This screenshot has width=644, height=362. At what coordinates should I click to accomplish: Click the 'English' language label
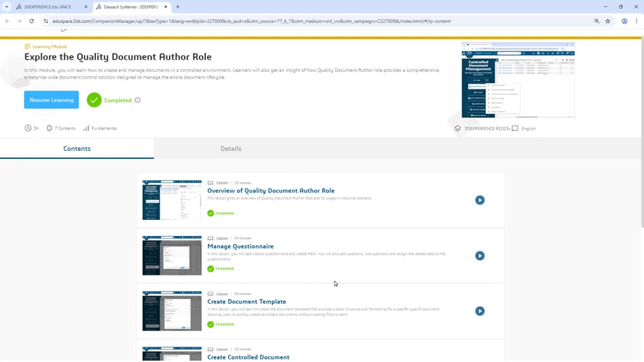pyautogui.click(x=528, y=129)
